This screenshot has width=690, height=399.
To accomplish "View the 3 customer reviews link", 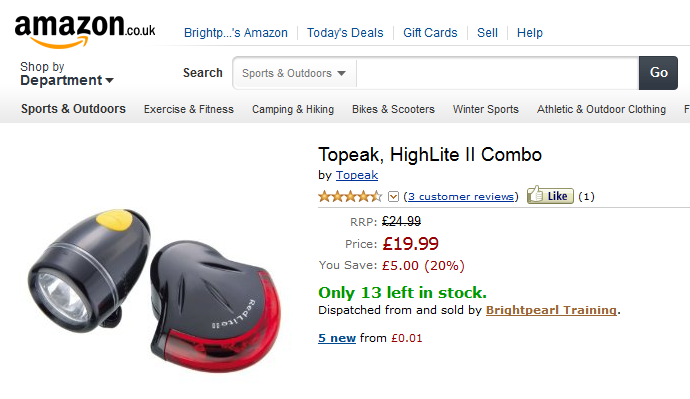I will pyautogui.click(x=461, y=196).
